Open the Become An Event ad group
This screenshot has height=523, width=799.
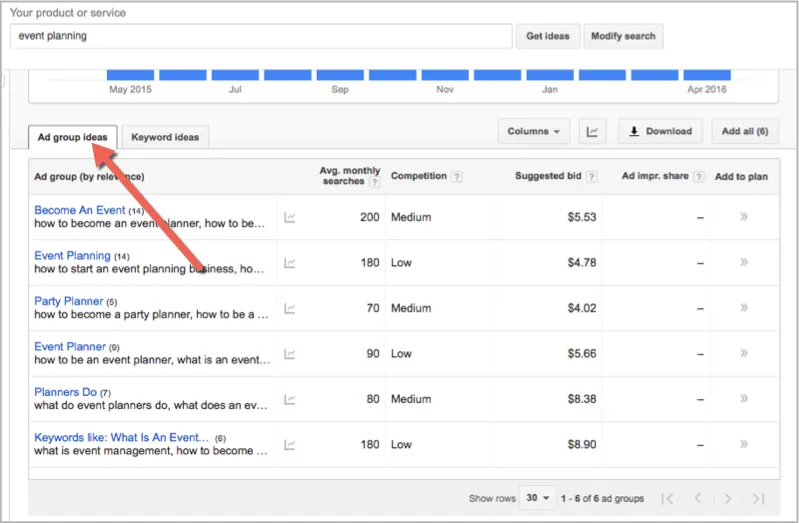(x=79, y=210)
